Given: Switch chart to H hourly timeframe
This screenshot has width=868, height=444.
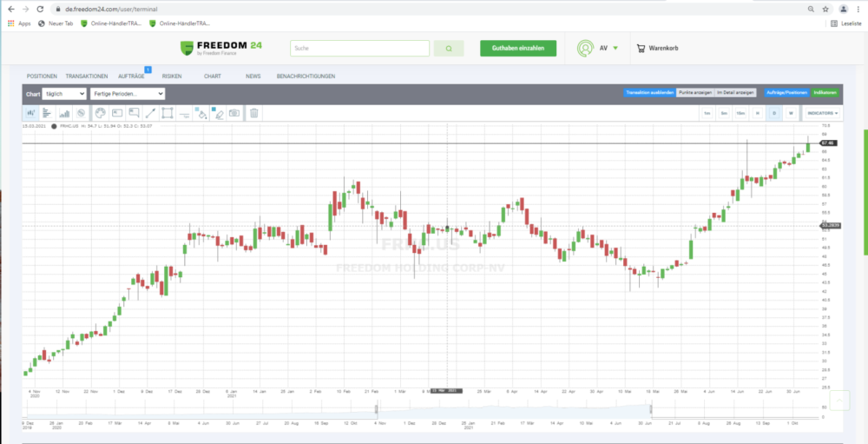Looking at the screenshot, I should (x=757, y=113).
